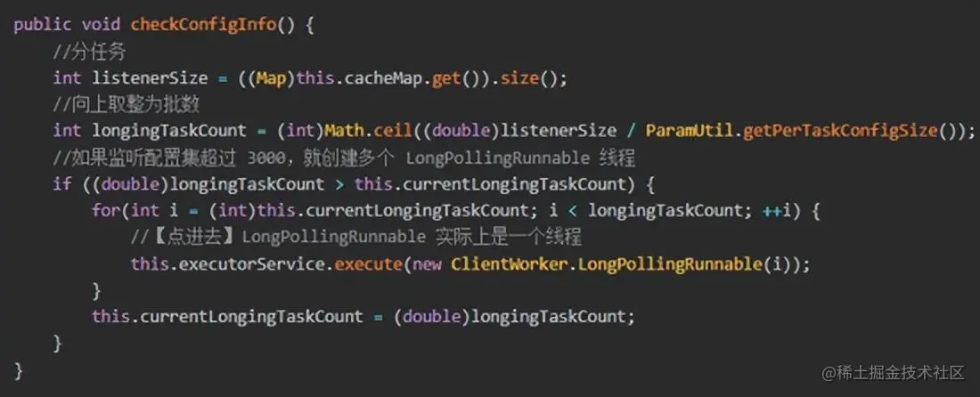The height and width of the screenshot is (397, 980).
Task: Click the for keyword in loop
Action: (106, 211)
